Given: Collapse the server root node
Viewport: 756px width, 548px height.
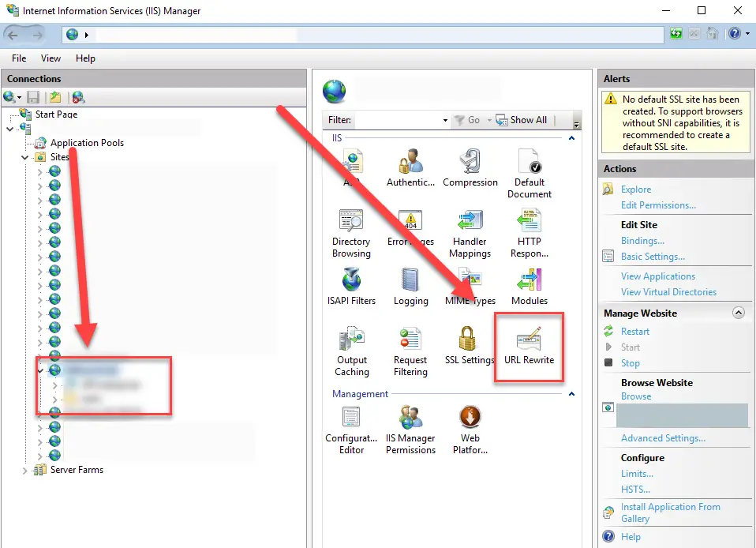Looking at the screenshot, I should [x=9, y=129].
